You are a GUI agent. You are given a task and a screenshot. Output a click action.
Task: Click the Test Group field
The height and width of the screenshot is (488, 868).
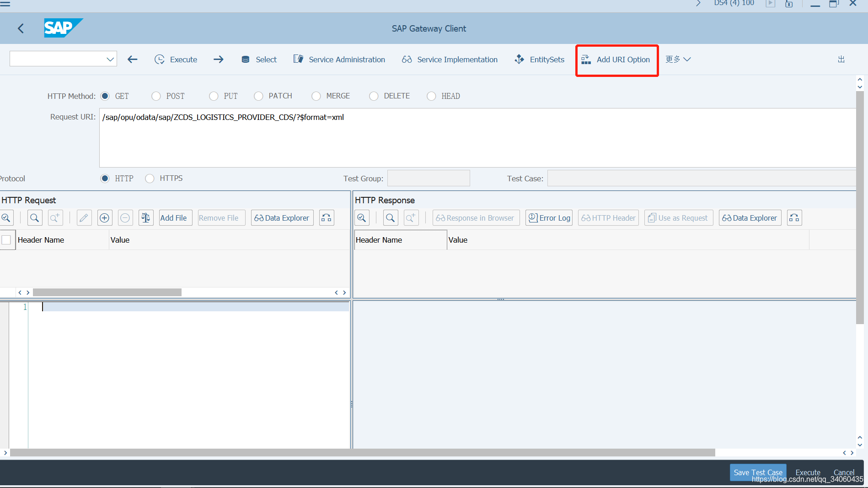coord(429,178)
